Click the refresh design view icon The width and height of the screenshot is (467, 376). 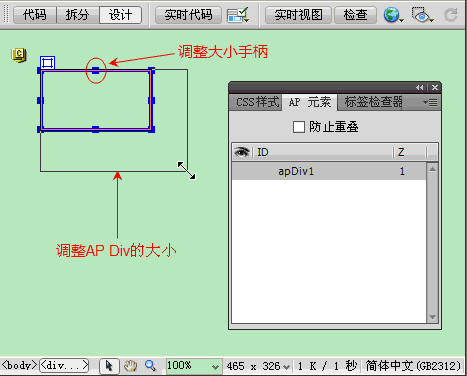[451, 15]
